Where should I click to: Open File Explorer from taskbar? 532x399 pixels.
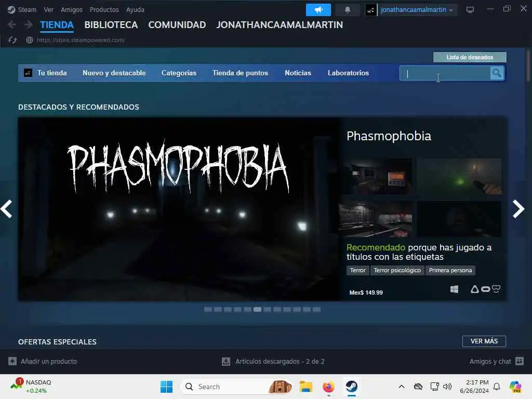coord(305,387)
